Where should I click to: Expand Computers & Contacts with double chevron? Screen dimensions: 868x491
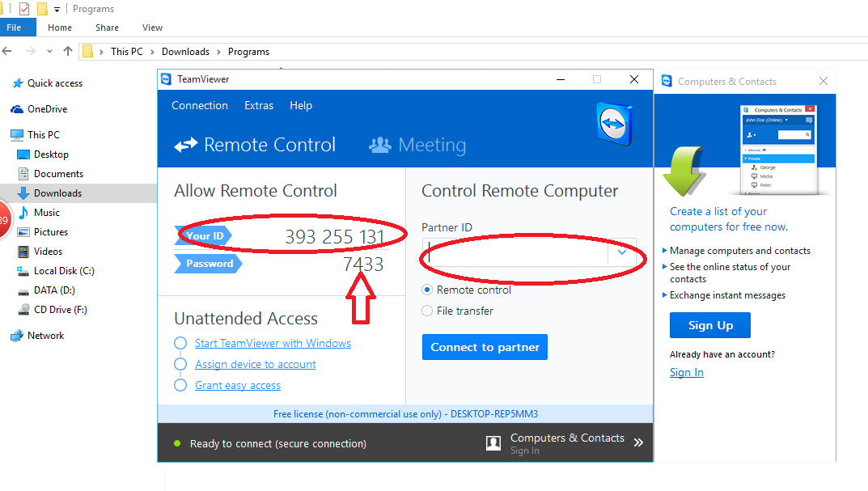[638, 442]
